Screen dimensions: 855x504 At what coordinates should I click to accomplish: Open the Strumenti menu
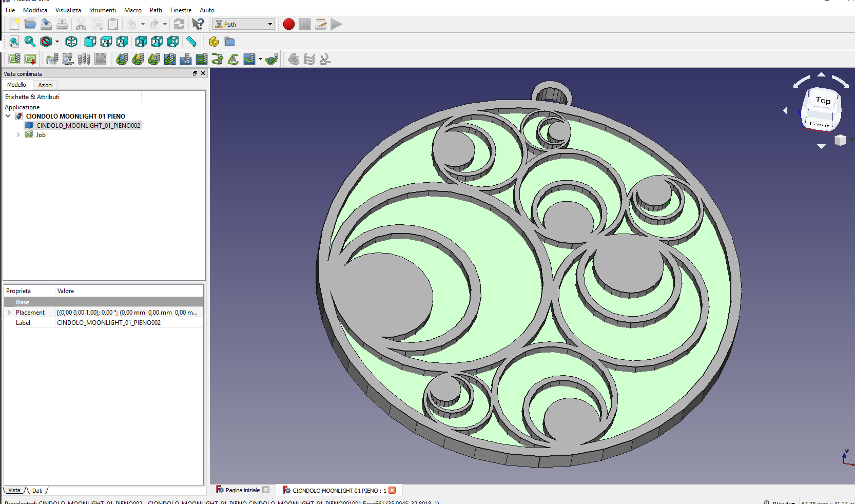(x=103, y=10)
